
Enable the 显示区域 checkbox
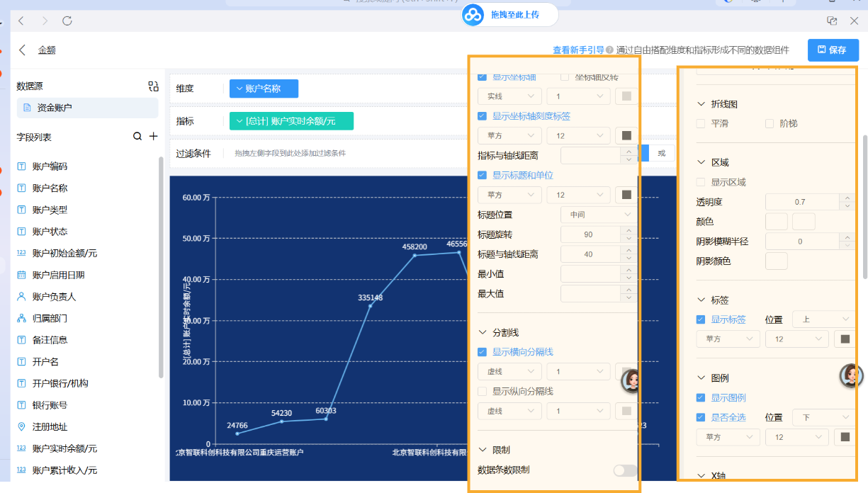tap(701, 182)
